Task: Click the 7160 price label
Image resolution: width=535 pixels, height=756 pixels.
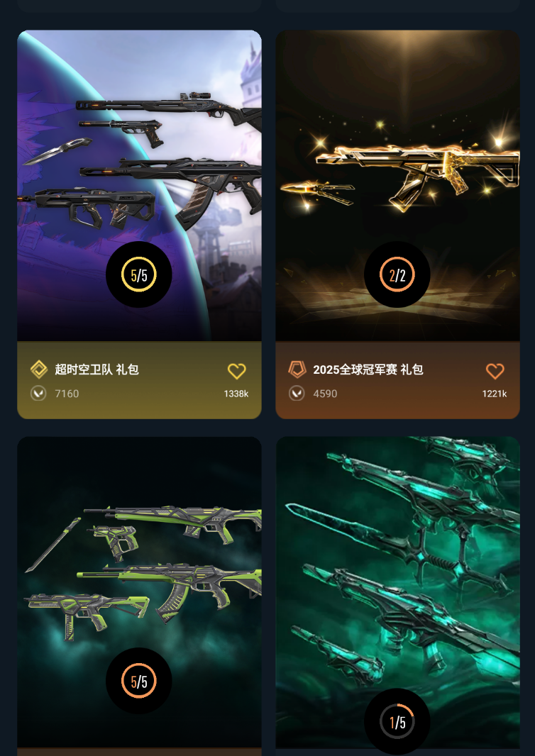Action: click(67, 394)
